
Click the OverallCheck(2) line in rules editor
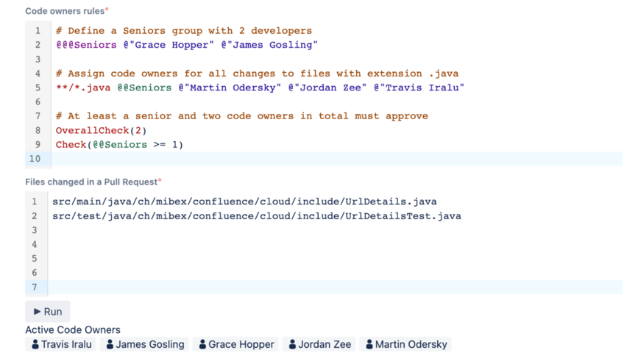[x=102, y=130]
